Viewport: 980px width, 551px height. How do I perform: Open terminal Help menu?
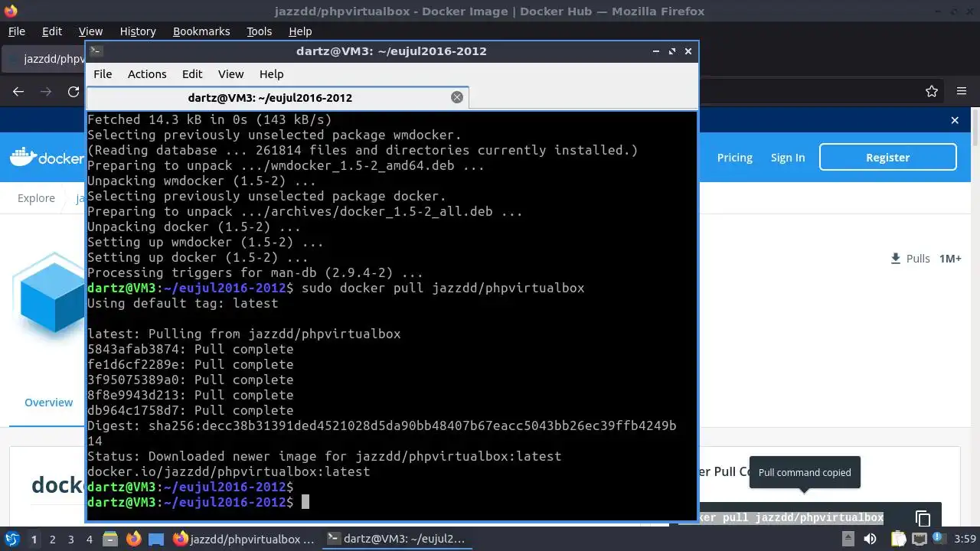click(272, 74)
